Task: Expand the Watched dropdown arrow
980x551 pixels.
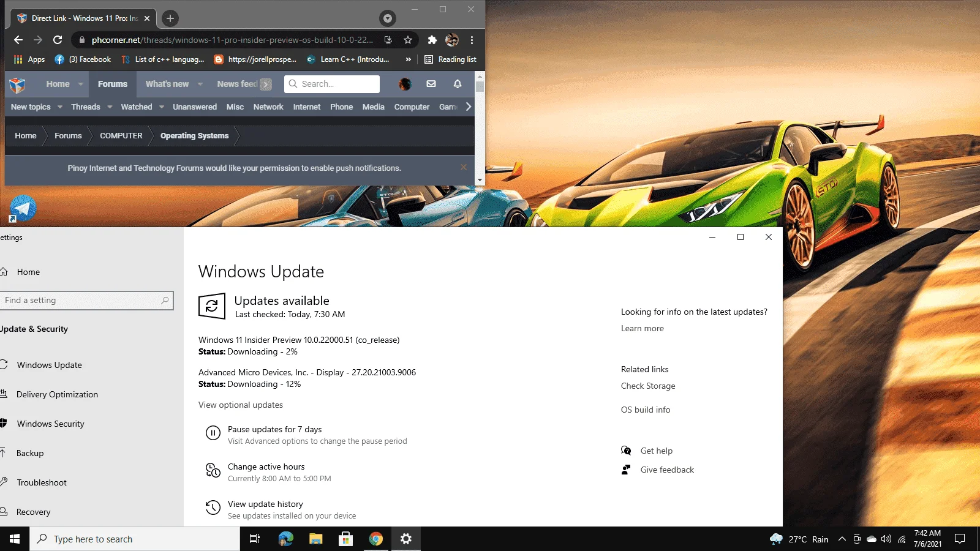Action: coord(162,107)
